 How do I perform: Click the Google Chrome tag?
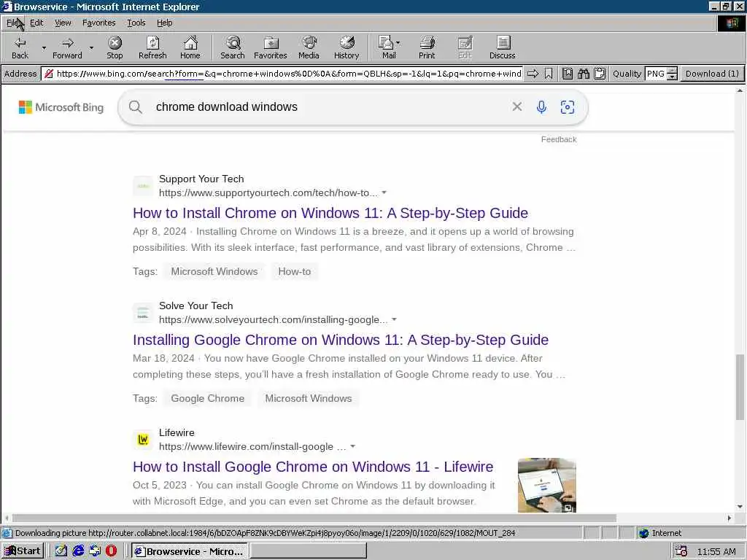[x=208, y=399]
